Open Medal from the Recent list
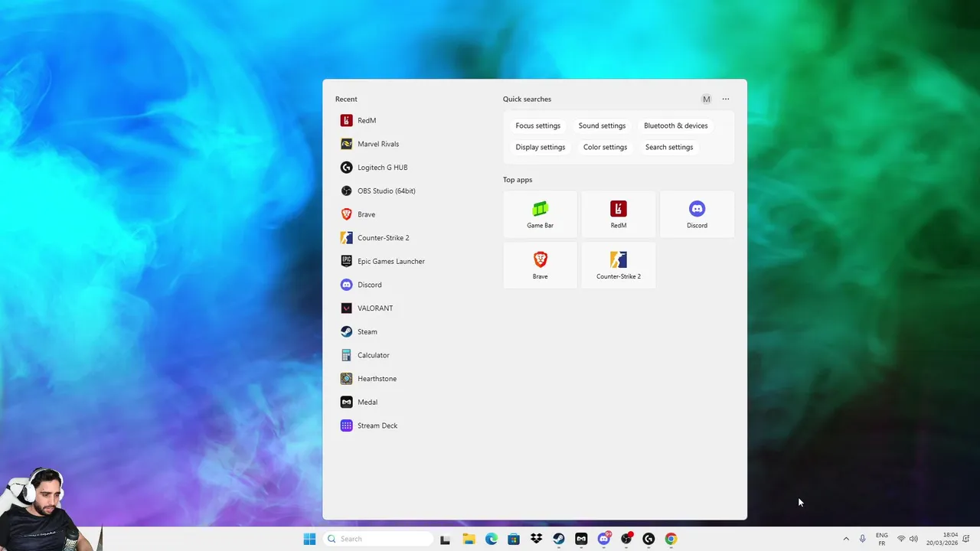980x551 pixels. point(413,402)
